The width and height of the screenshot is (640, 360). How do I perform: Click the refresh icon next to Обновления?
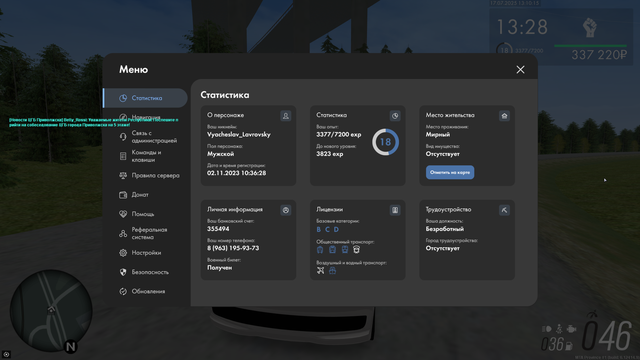pyautogui.click(x=123, y=291)
